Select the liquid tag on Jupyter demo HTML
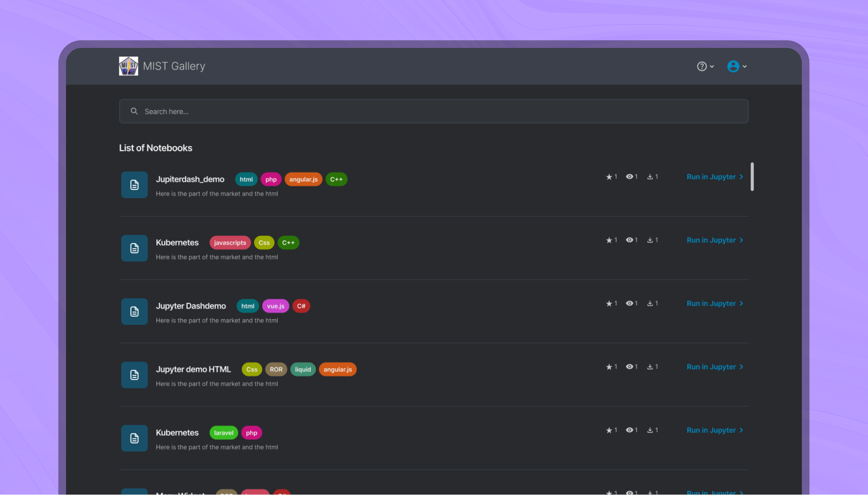 (x=303, y=369)
